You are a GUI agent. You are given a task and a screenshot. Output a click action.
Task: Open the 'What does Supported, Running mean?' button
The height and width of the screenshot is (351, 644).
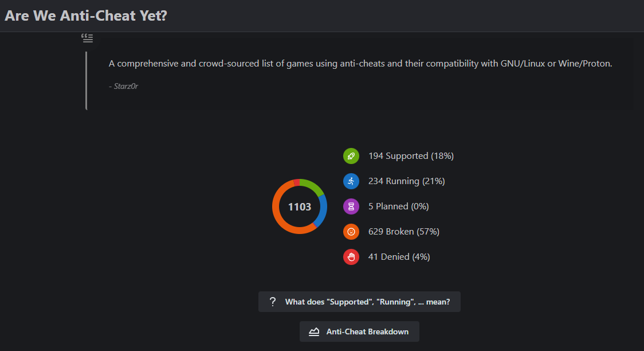(x=359, y=302)
